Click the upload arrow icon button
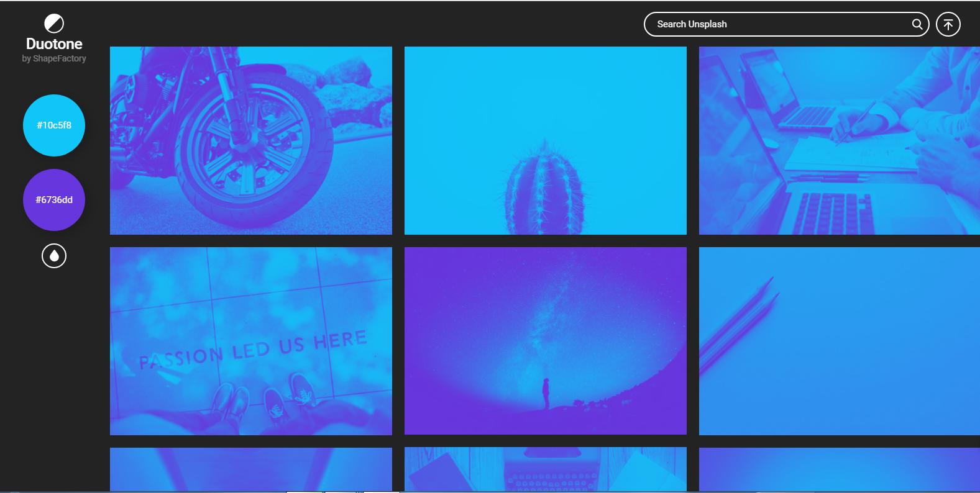This screenshot has height=493, width=980. tap(948, 24)
